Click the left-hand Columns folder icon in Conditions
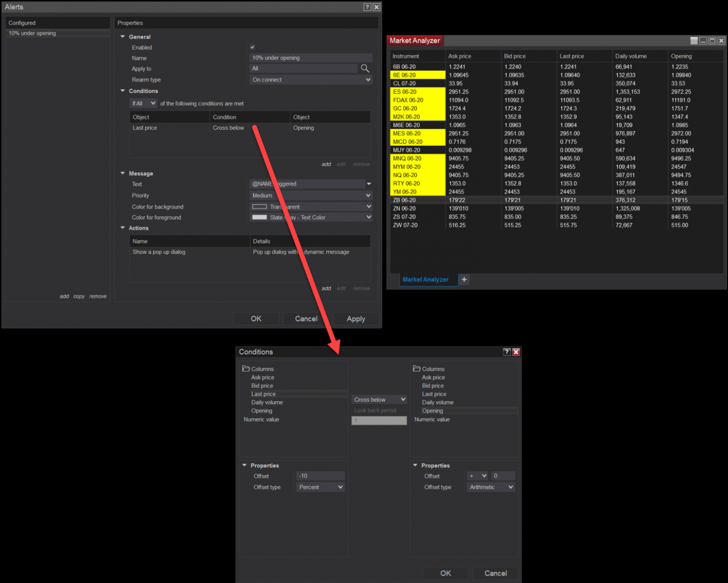The width and height of the screenshot is (728, 583). tap(246, 369)
